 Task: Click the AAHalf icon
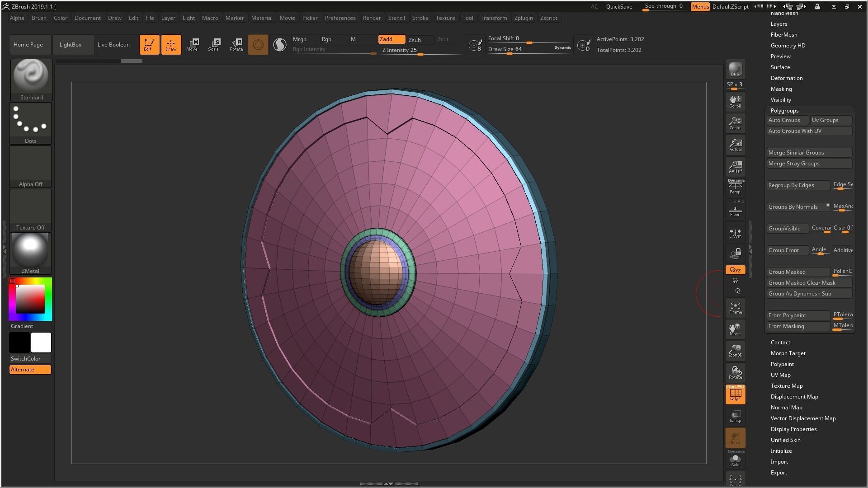(735, 166)
